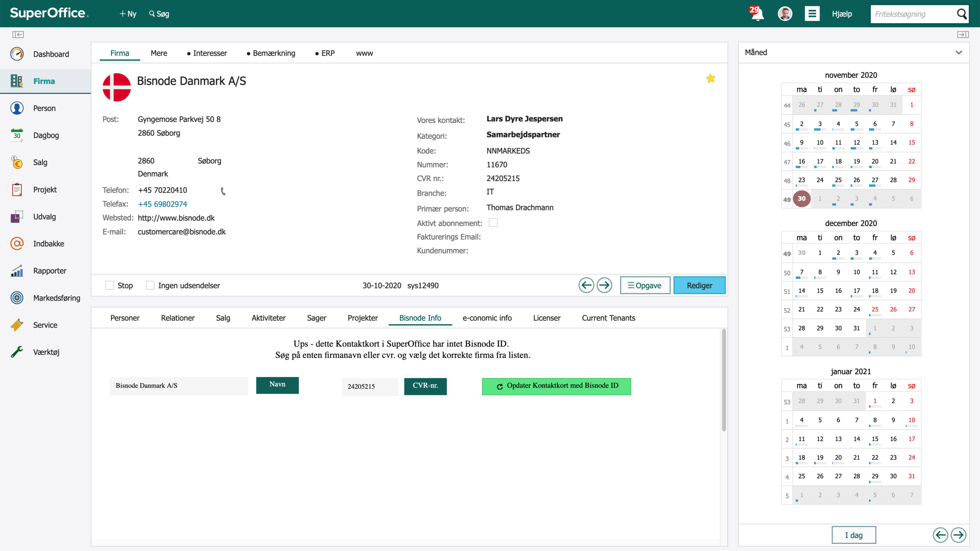Collapse the left navigation panel icon
The image size is (980, 551).
18,34
